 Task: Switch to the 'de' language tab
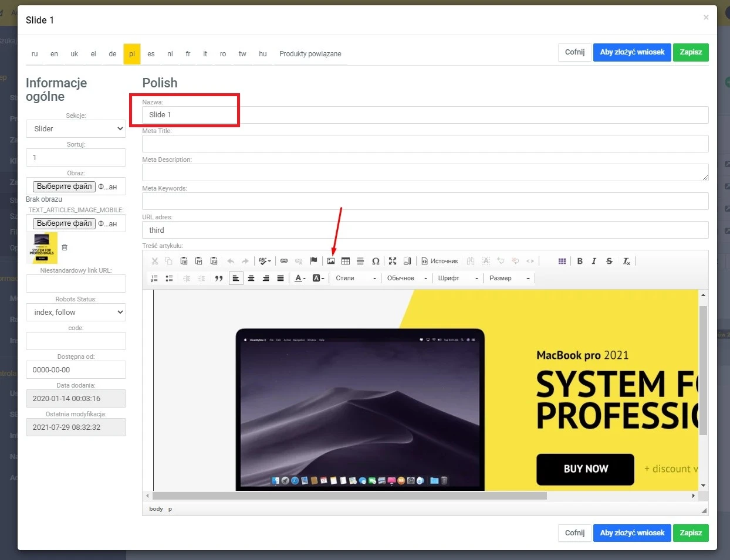112,54
